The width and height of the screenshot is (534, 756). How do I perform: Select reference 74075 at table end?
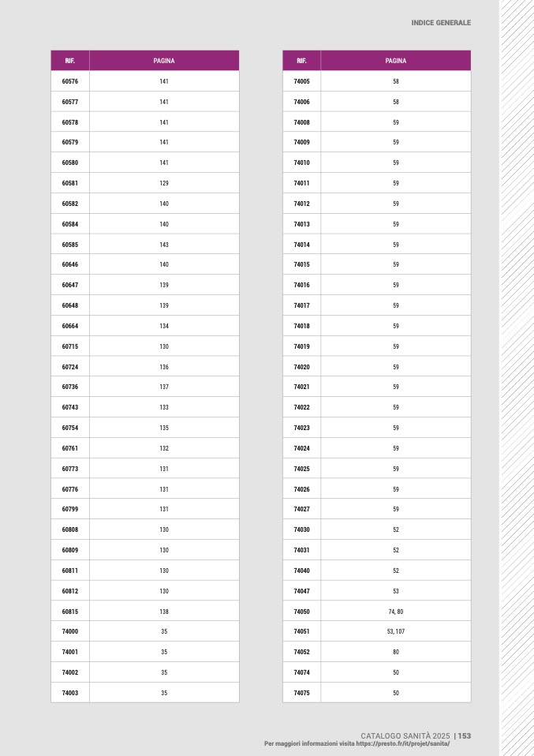[x=301, y=693]
